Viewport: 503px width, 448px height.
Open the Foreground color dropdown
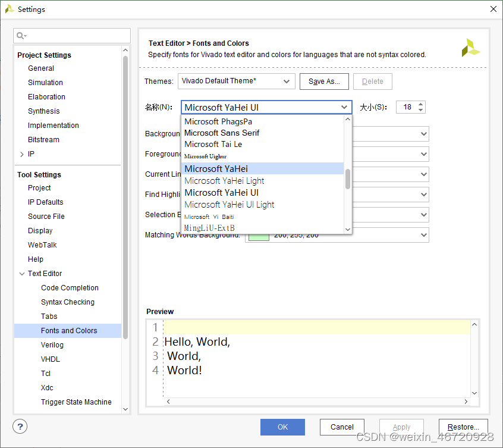(424, 154)
